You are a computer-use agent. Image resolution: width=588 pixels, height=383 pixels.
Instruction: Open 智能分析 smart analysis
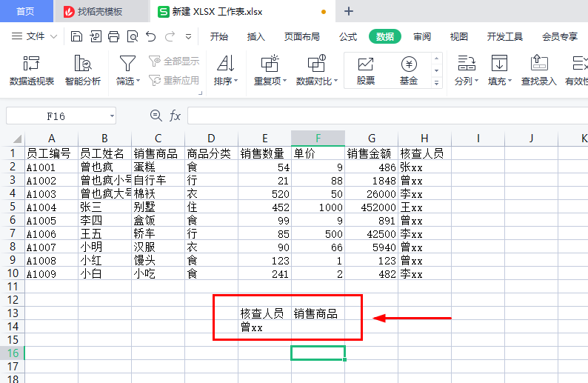point(83,70)
